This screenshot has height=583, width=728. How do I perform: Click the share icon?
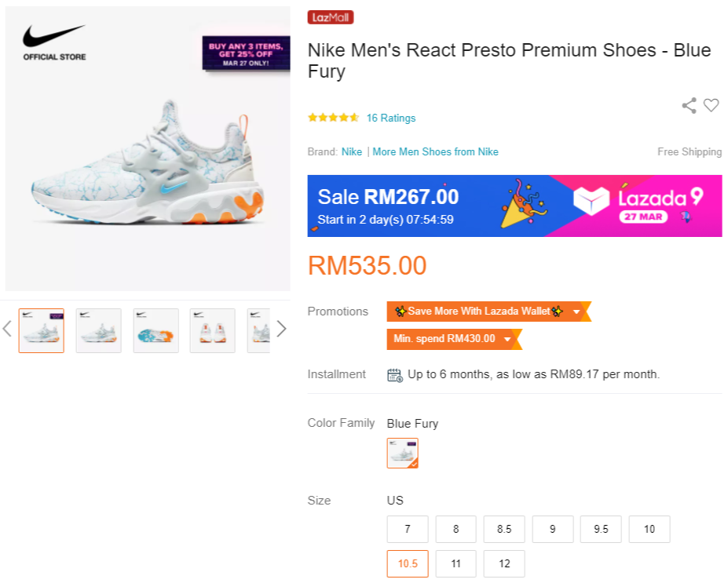click(689, 105)
